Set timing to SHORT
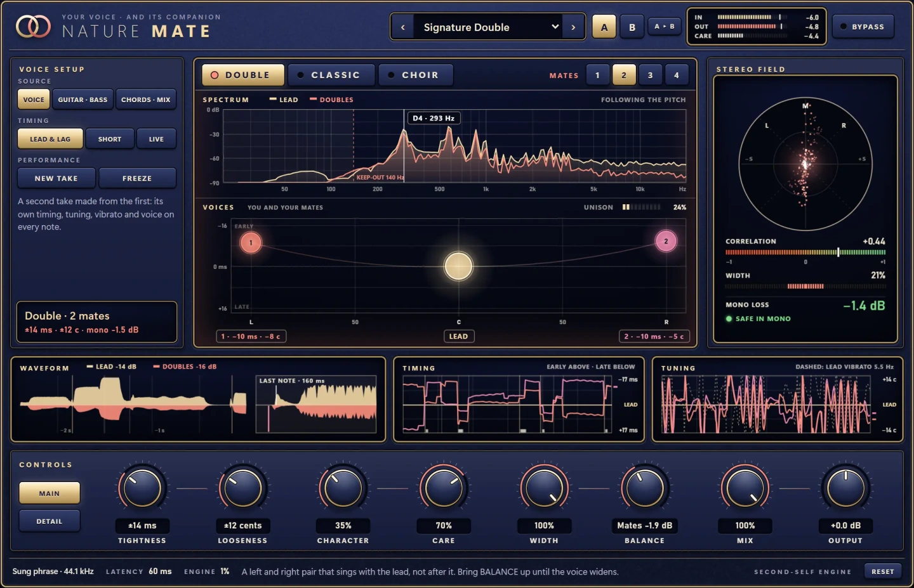This screenshot has height=588, width=914. [110, 139]
